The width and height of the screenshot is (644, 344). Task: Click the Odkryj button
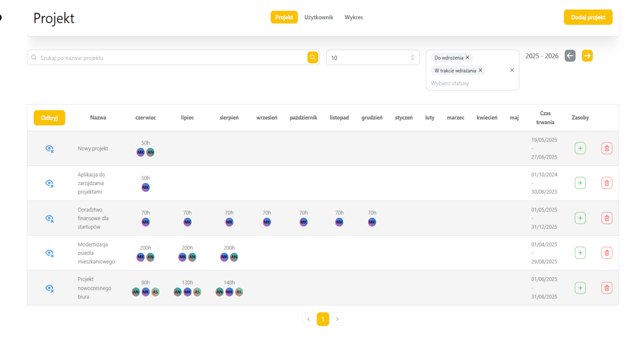pos(49,118)
